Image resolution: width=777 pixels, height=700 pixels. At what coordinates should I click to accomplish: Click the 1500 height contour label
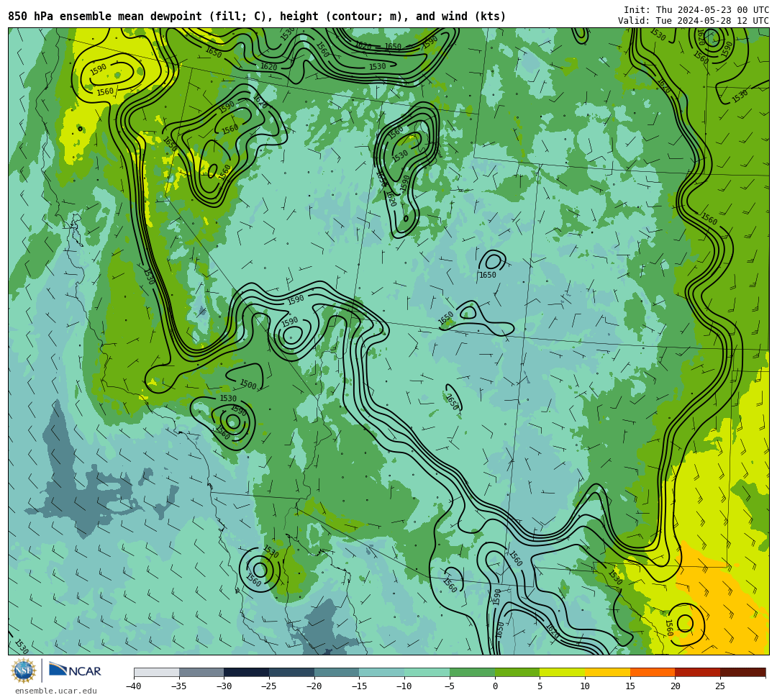[248, 384]
